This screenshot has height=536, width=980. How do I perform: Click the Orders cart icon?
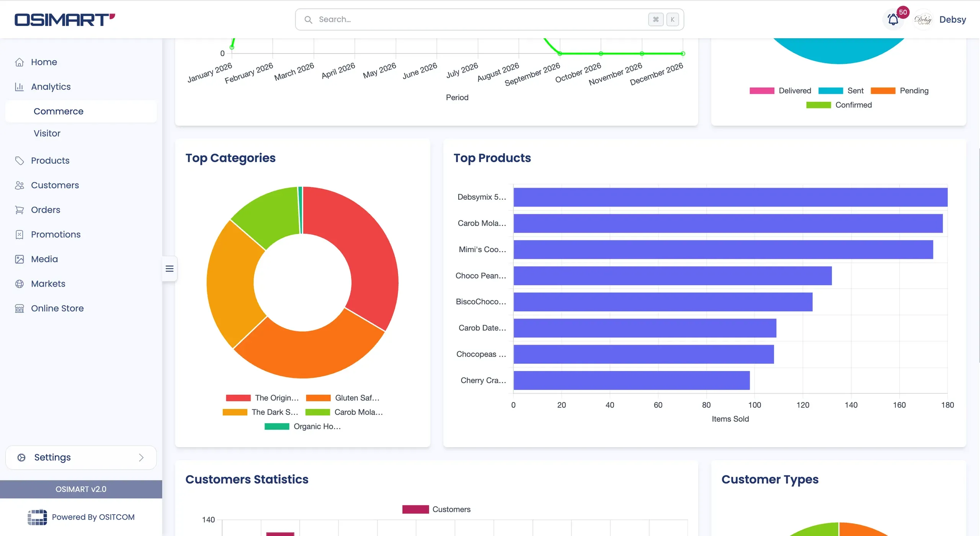[x=20, y=210]
